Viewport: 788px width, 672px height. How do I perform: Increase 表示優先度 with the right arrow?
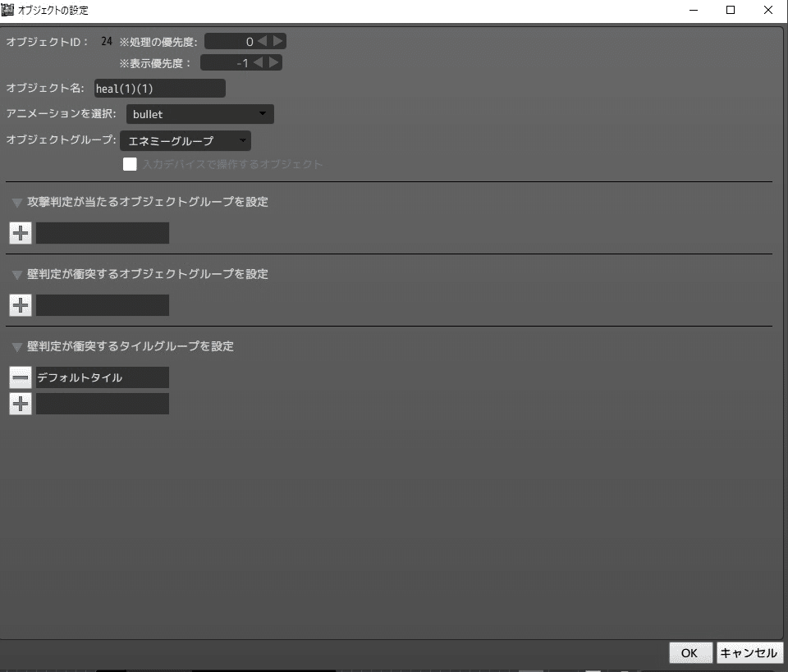coord(274,62)
